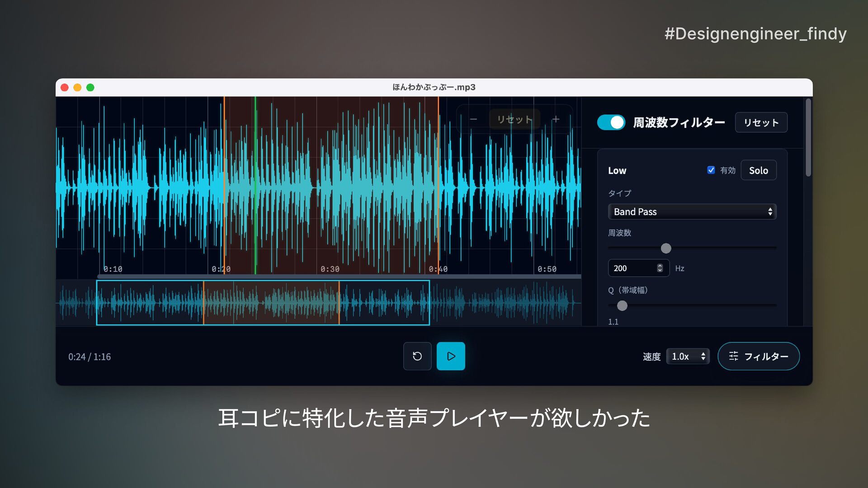Click the filter panel リセット button
This screenshot has height=488, width=868.
click(761, 122)
